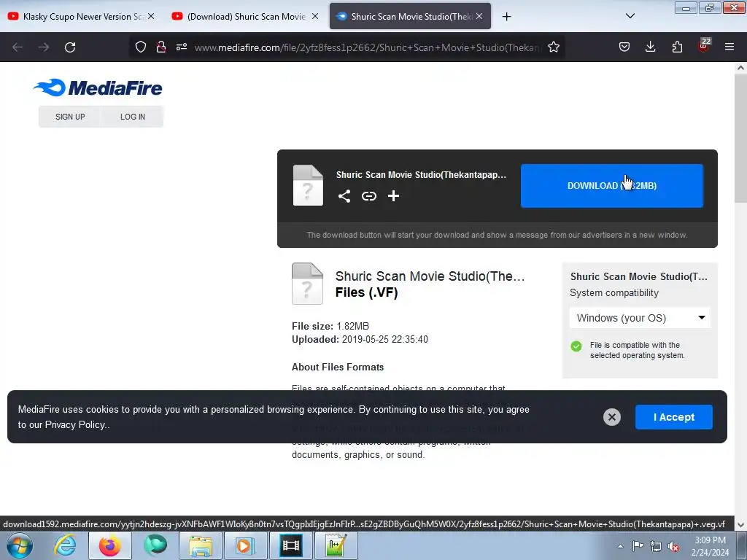Close the active MediaFire tab
The height and width of the screenshot is (560, 747).
pyautogui.click(x=479, y=16)
